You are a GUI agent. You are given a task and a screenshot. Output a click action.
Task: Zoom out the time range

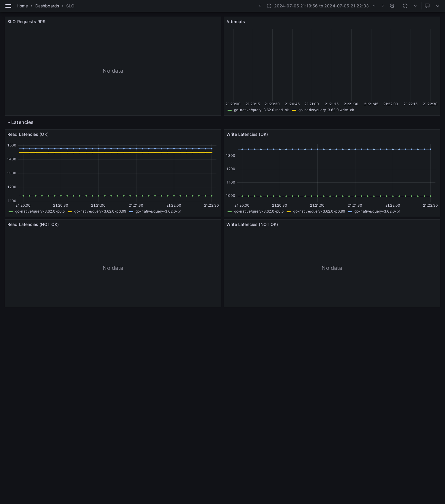click(x=392, y=6)
